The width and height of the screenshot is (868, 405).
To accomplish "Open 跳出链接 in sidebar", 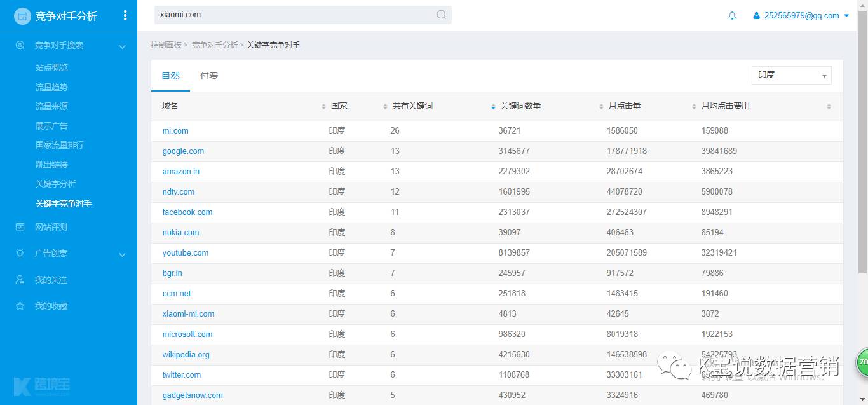I will click(x=51, y=165).
